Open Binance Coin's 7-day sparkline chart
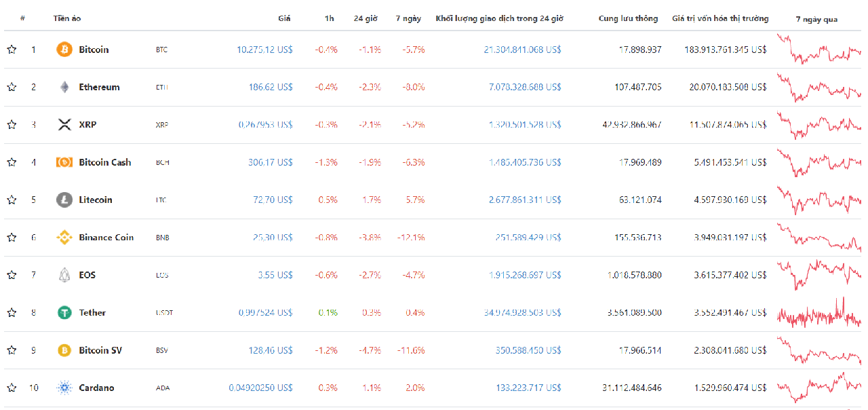The height and width of the screenshot is (410, 868). (818, 238)
